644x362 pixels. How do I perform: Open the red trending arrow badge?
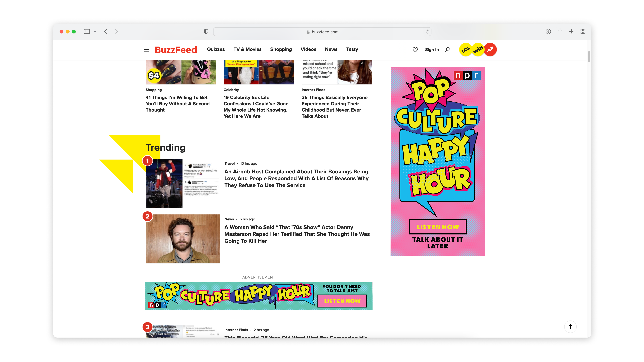click(490, 49)
